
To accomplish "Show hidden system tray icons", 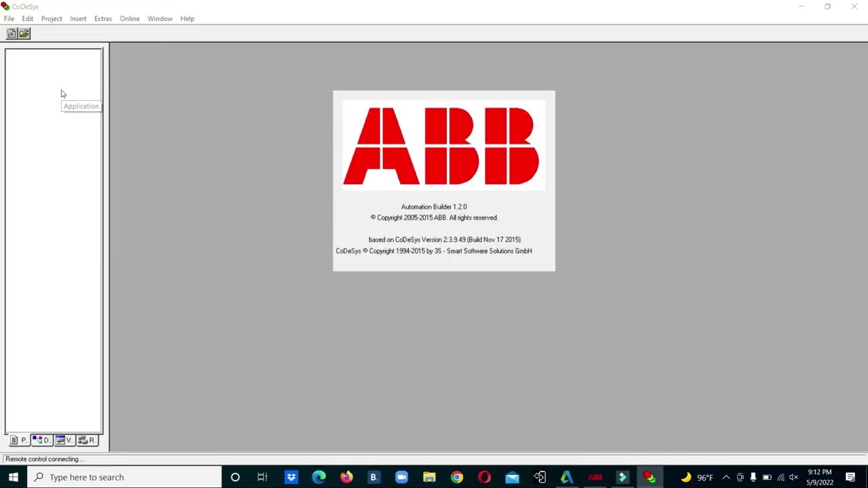I will pyautogui.click(x=726, y=477).
